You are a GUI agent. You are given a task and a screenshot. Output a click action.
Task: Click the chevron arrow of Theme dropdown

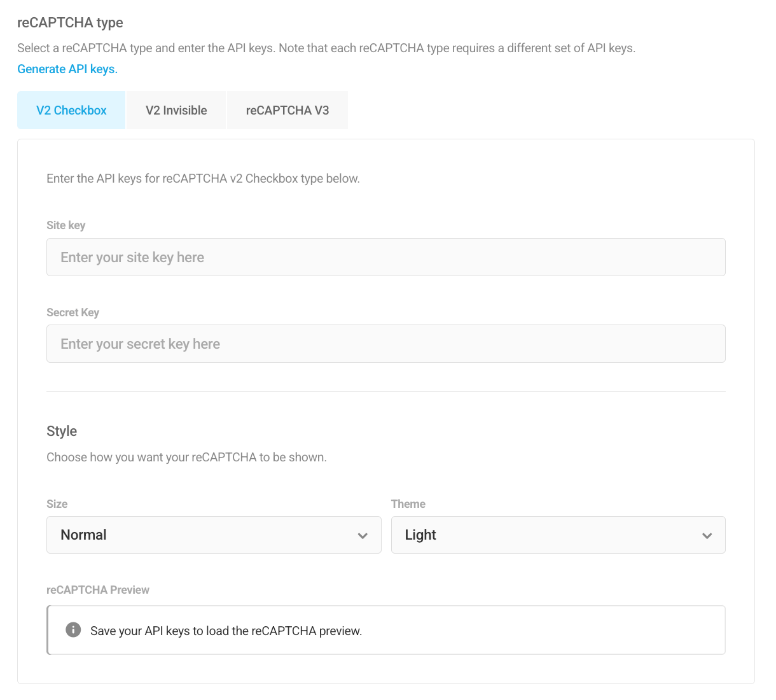point(707,535)
